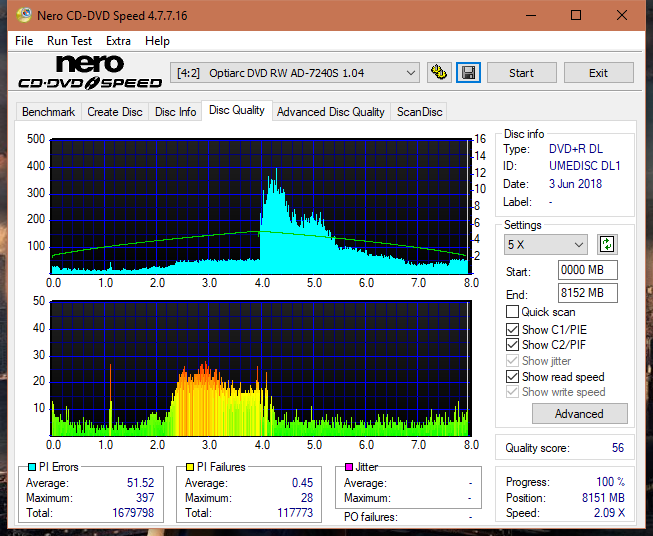Enable the Quick scan checkbox
This screenshot has width=653, height=536.
[512, 312]
